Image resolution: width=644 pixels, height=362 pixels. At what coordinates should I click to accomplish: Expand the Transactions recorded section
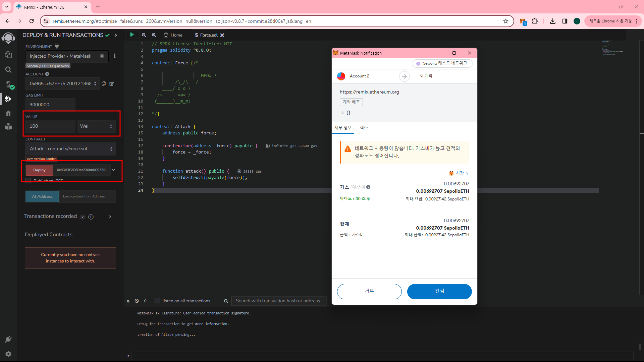[110, 217]
